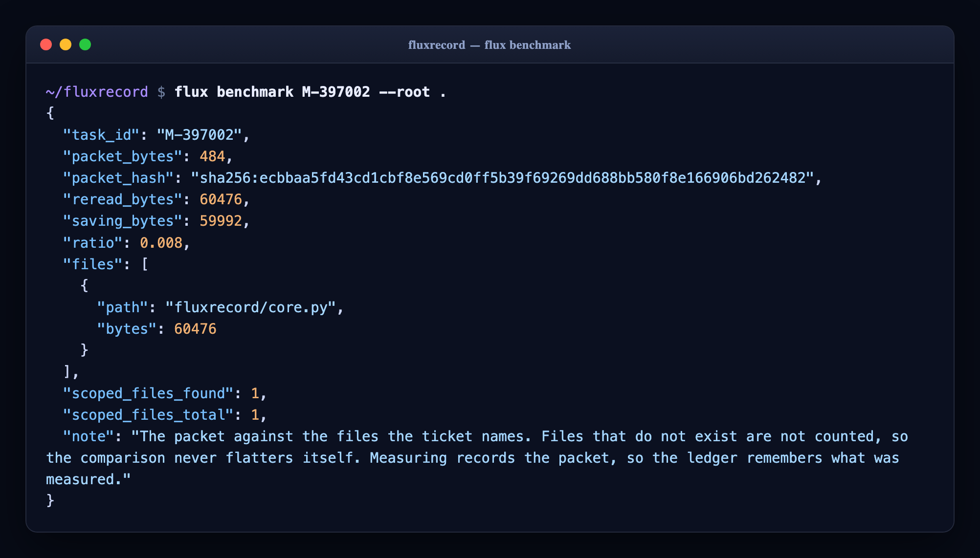Click the file "bytes" value 60476
This screenshot has width=980, height=558.
195,329
